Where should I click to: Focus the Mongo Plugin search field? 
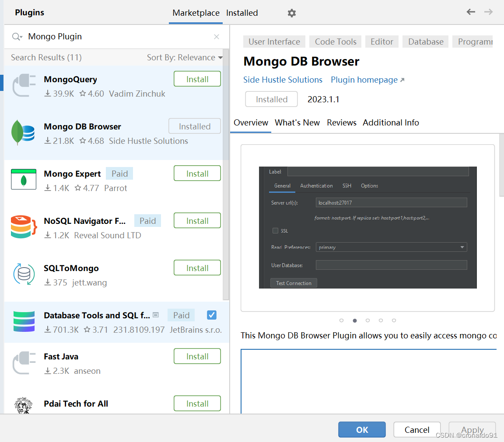pyautogui.click(x=117, y=37)
